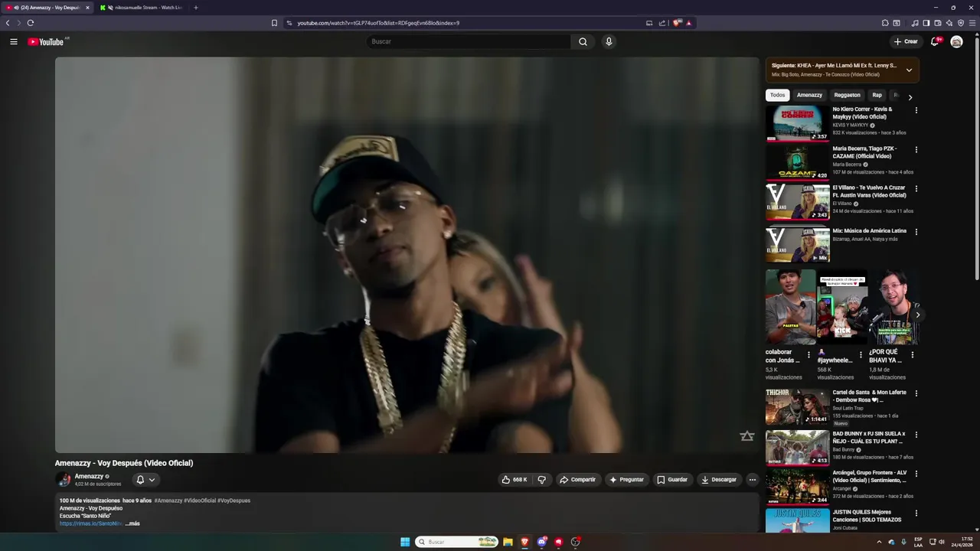Open options for ¿POR QUÉ BHAVI YA Short
The height and width of the screenshot is (551, 980).
(912, 354)
